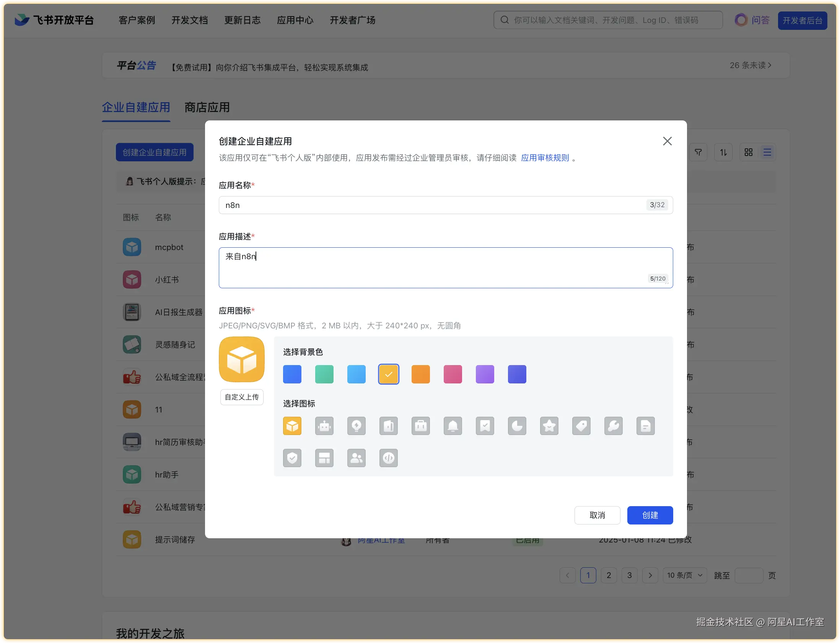Choose the purple background color

[x=485, y=374]
